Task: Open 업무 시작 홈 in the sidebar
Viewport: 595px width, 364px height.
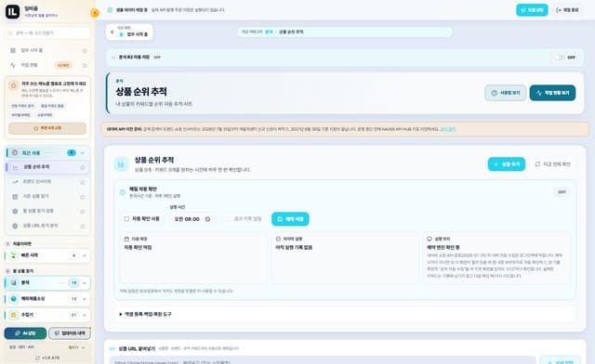Action: (x=32, y=50)
